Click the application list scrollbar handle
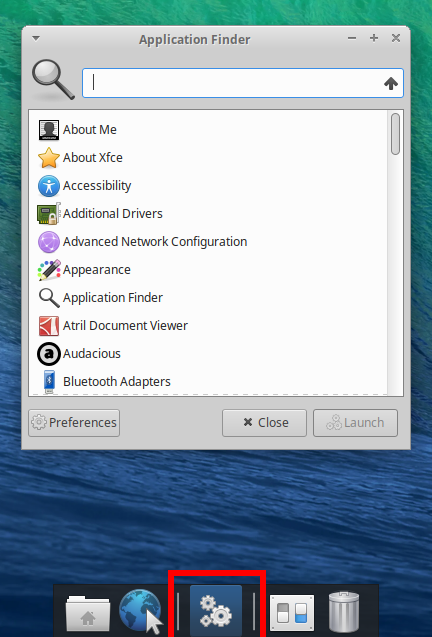432x637 pixels. coord(395,134)
